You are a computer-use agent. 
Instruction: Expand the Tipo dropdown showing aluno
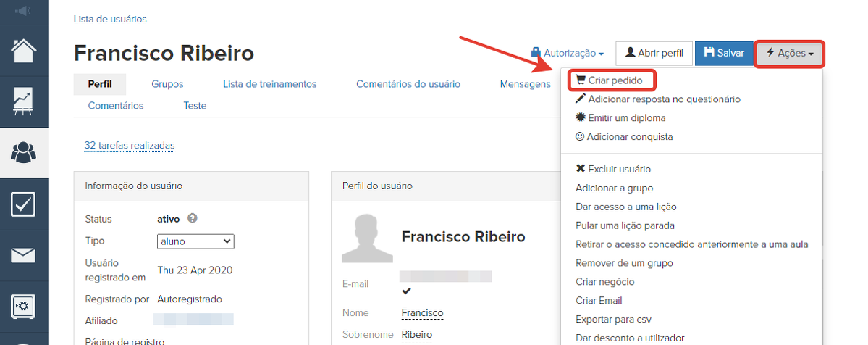tap(195, 241)
